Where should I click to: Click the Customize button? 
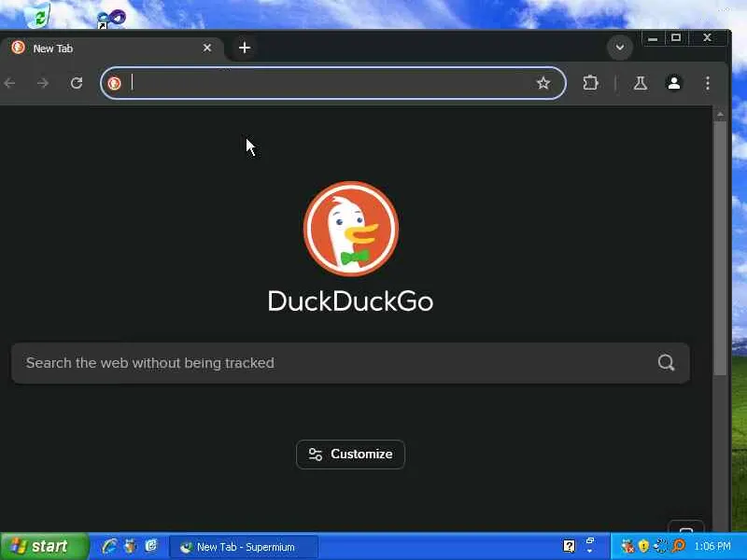[351, 455]
